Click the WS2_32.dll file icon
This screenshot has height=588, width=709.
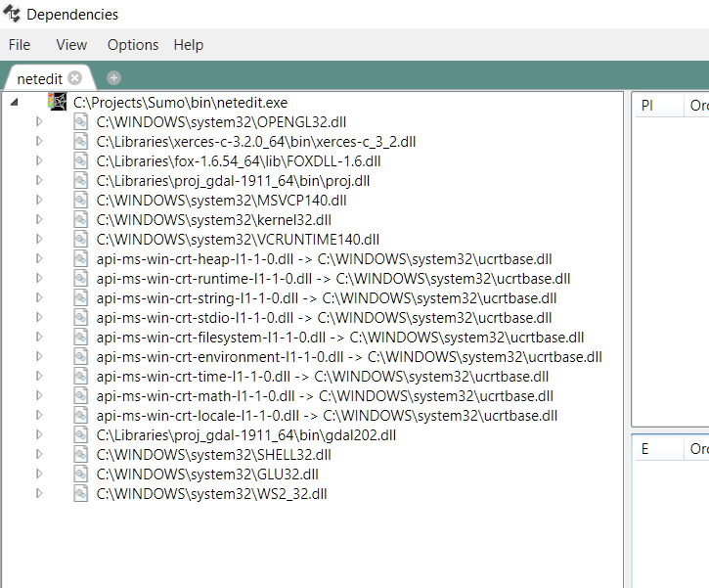pyautogui.click(x=82, y=493)
